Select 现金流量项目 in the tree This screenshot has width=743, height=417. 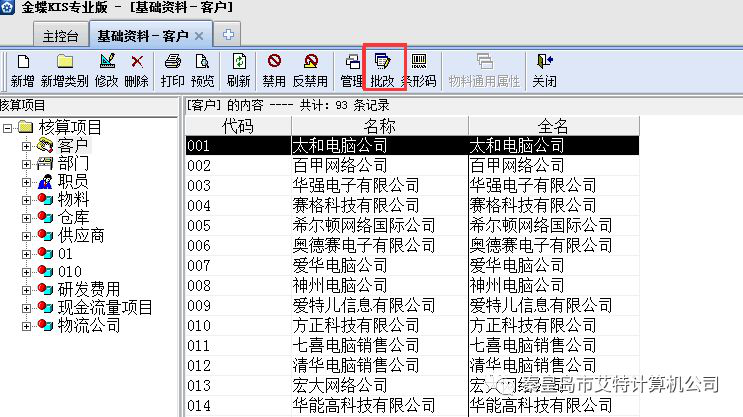105,308
